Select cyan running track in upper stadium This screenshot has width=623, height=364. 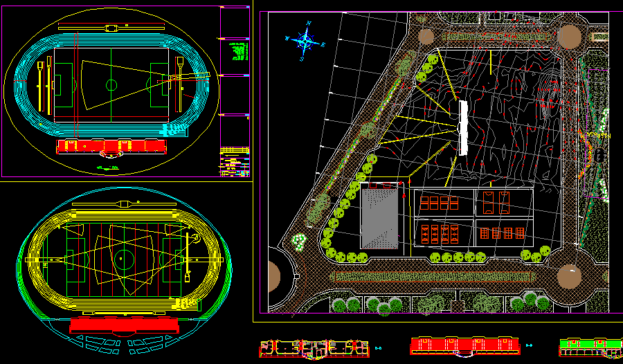pyautogui.click(x=111, y=85)
